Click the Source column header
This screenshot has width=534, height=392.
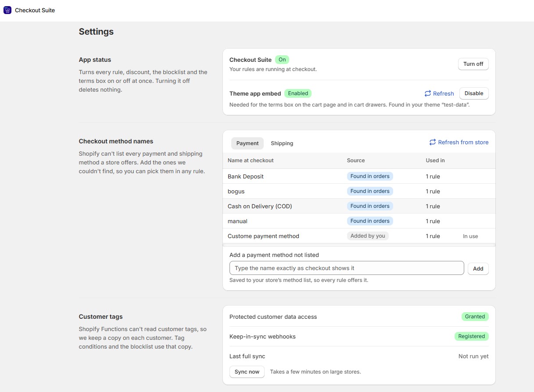tap(356, 160)
